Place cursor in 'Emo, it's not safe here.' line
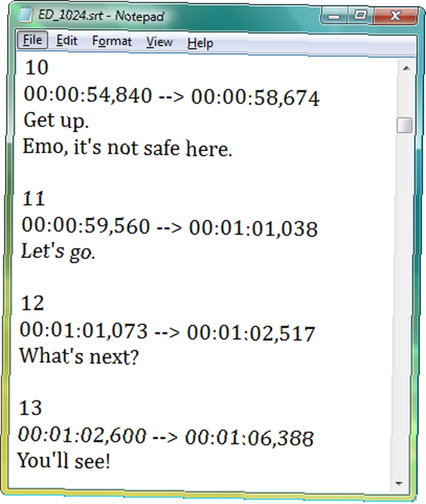 127,148
